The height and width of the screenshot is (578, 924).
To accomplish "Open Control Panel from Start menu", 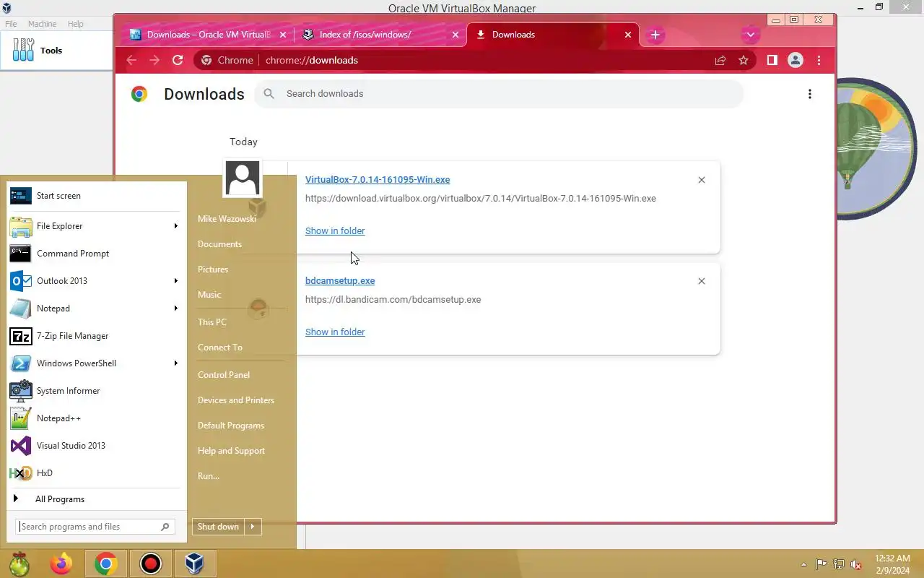I will pyautogui.click(x=224, y=375).
